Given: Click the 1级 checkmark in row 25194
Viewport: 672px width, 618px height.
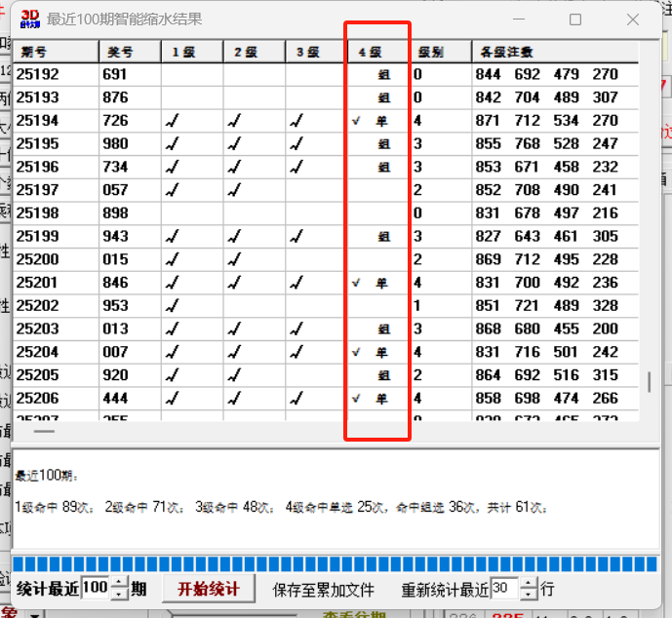Looking at the screenshot, I should [173, 121].
